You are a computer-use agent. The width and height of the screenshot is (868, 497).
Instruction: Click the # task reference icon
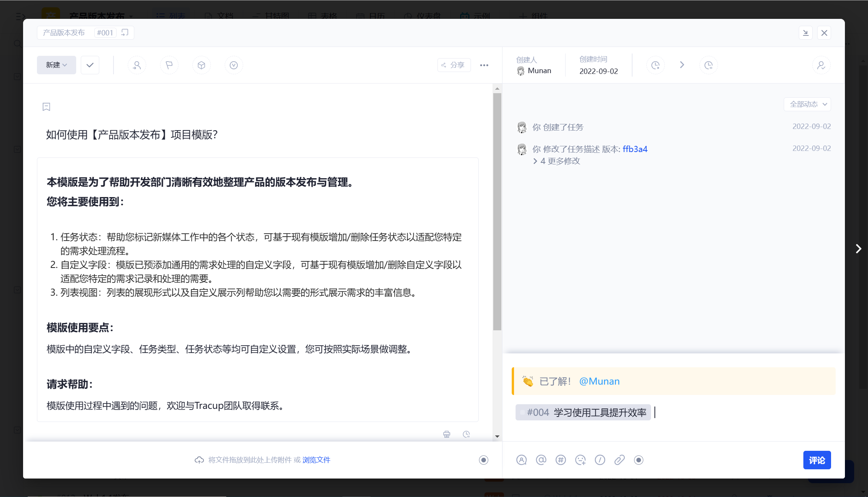click(x=561, y=460)
